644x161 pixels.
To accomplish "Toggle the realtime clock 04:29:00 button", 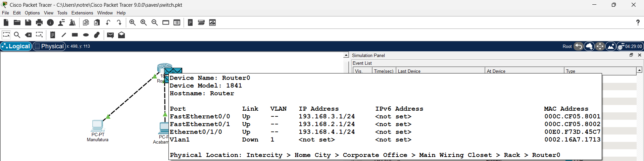I will [630, 46].
